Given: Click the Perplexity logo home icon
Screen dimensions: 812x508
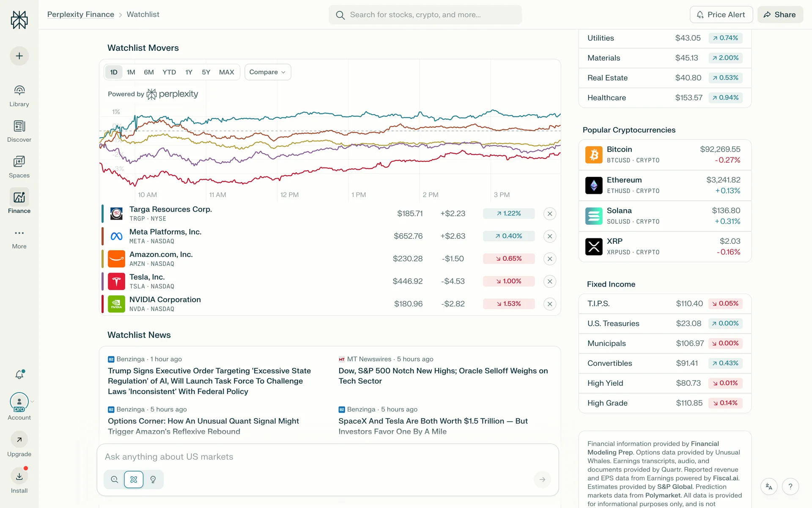Looking at the screenshot, I should point(19,19).
